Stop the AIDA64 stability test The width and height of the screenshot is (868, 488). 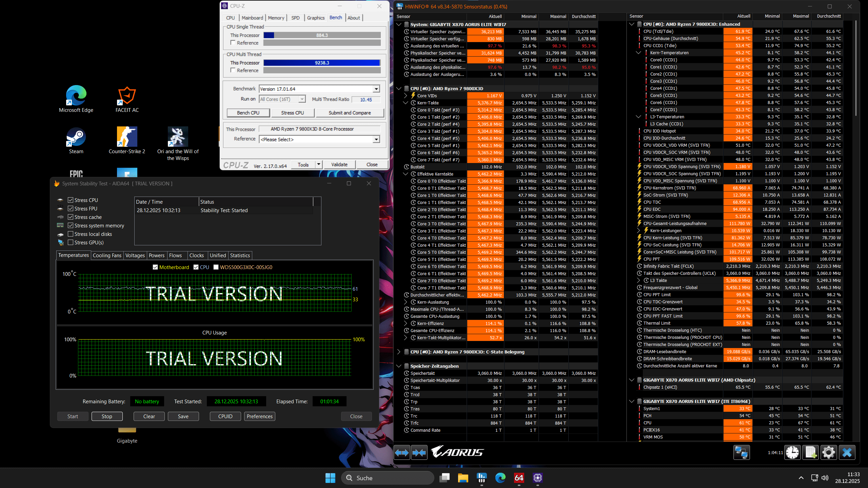point(107,416)
